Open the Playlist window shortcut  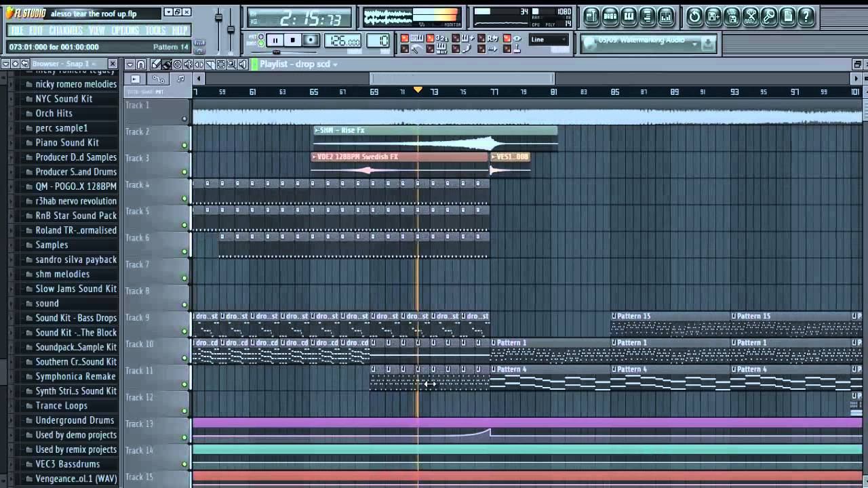(x=592, y=17)
